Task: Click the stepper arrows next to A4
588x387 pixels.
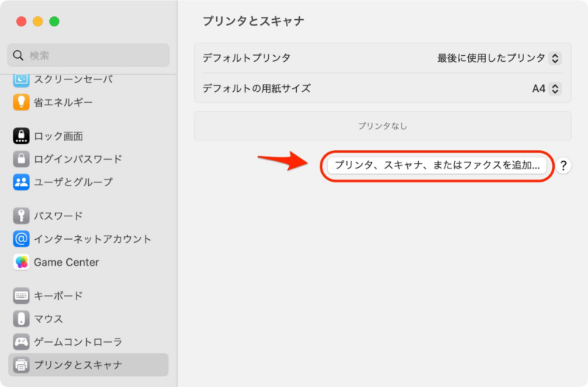Action: (x=555, y=88)
